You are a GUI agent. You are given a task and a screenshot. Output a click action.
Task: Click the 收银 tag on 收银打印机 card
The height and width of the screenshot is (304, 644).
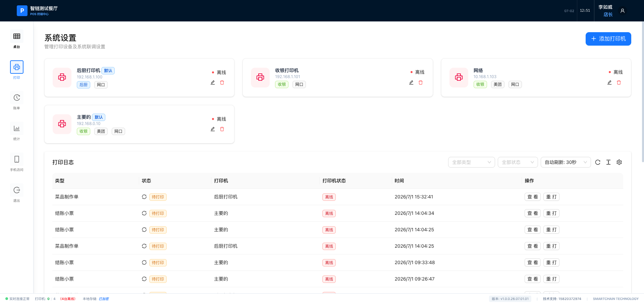(282, 84)
